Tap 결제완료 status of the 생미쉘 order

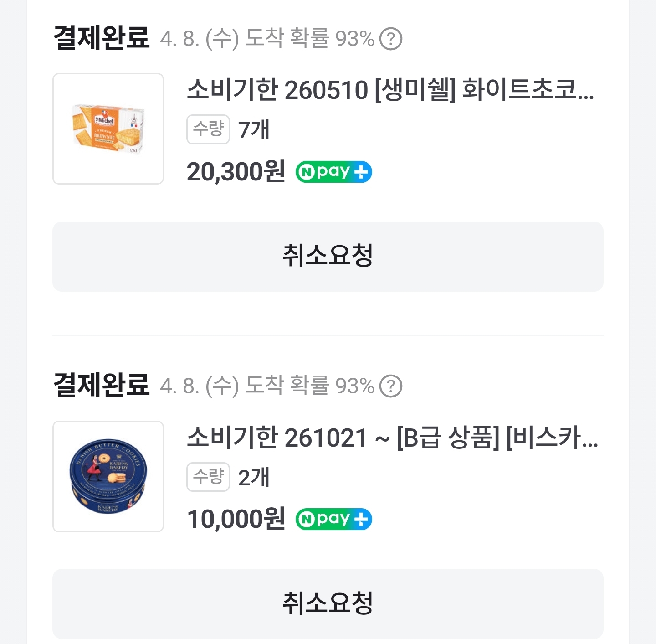101,37
